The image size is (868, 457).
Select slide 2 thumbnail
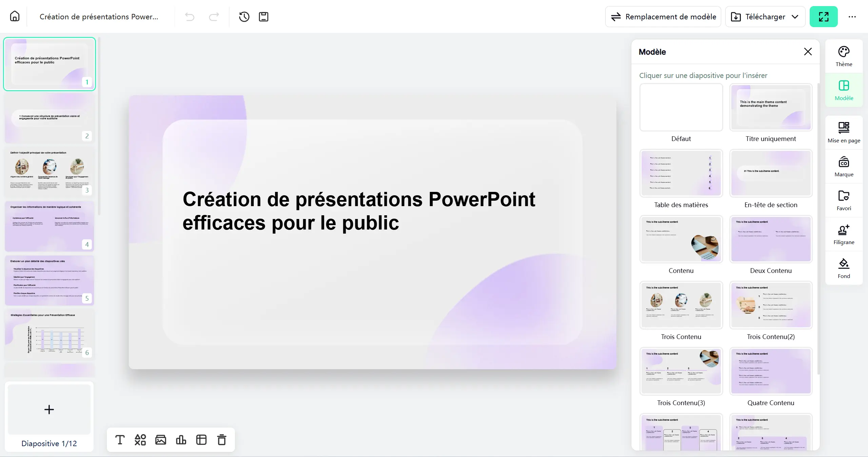tap(50, 118)
